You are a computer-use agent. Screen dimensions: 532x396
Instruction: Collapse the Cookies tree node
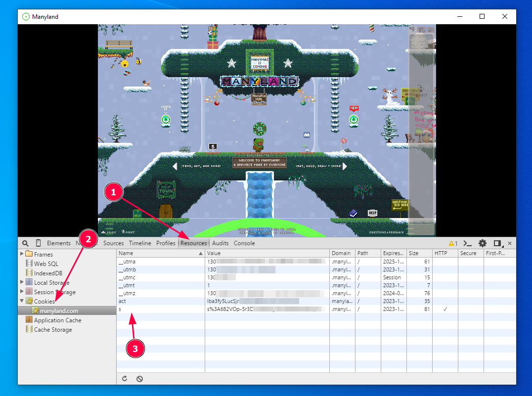pos(21,301)
